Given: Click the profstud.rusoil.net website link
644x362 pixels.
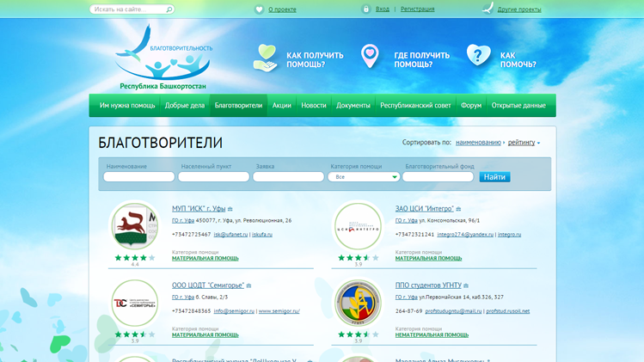Looking at the screenshot, I should [x=507, y=311].
